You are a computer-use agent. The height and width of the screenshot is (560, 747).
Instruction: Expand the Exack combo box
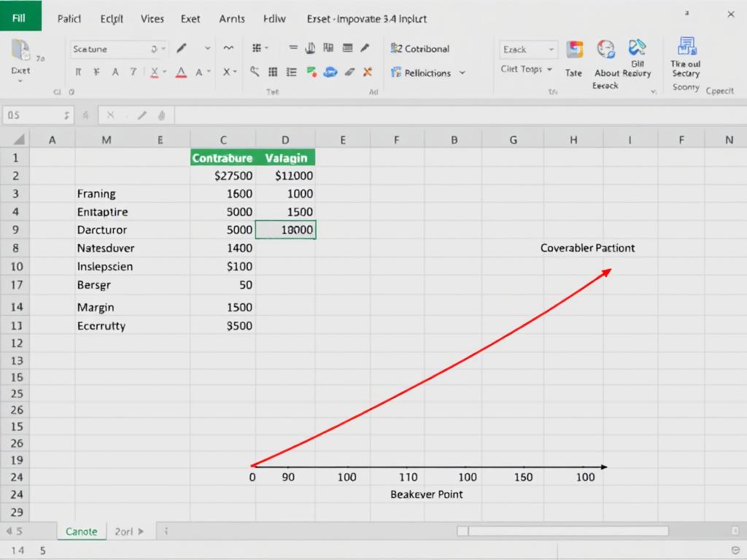tap(528, 50)
